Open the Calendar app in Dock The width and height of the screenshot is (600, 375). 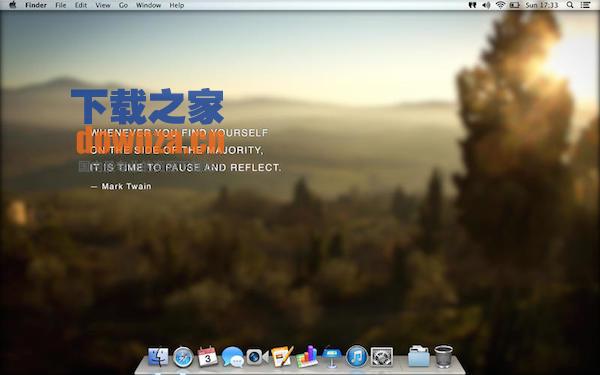207,357
